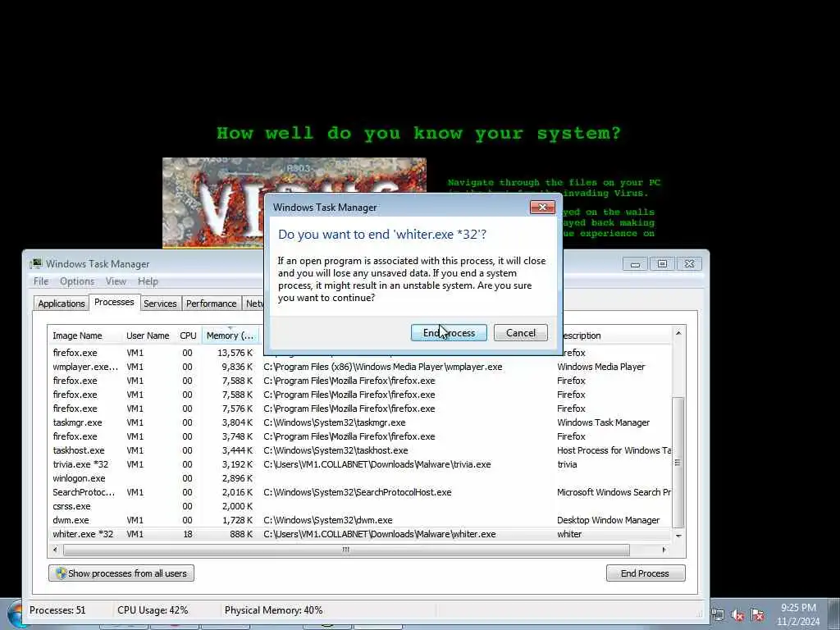This screenshot has height=630, width=840.
Task: Select the taskmgr.exe process row
Action: (x=359, y=422)
